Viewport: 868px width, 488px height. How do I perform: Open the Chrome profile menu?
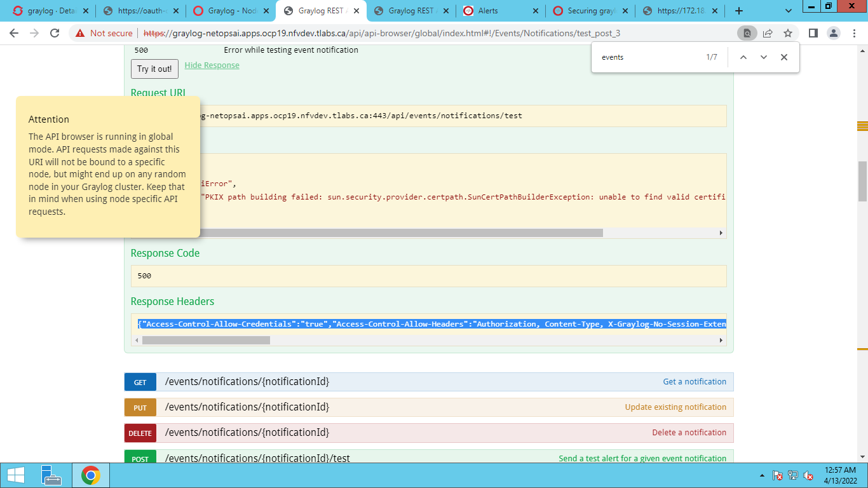click(834, 33)
